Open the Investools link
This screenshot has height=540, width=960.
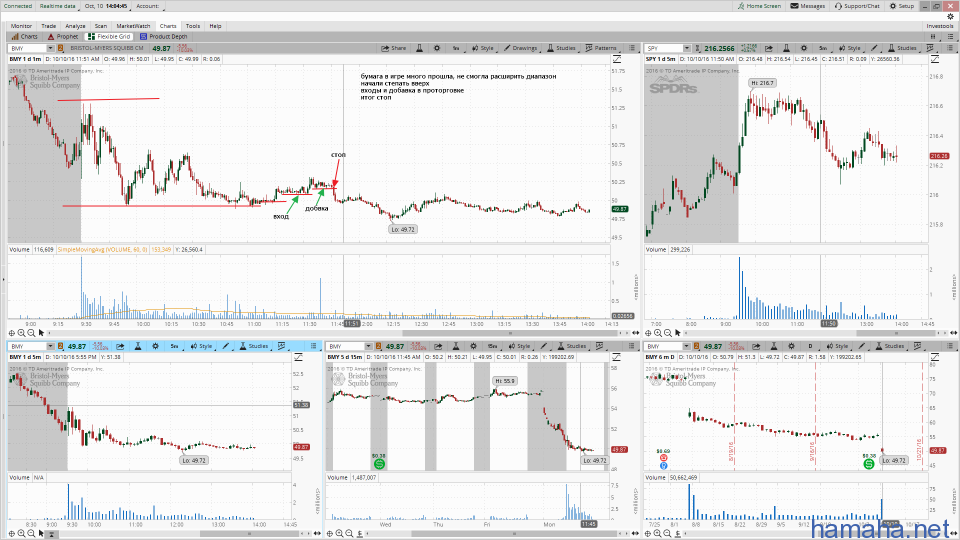click(939, 26)
